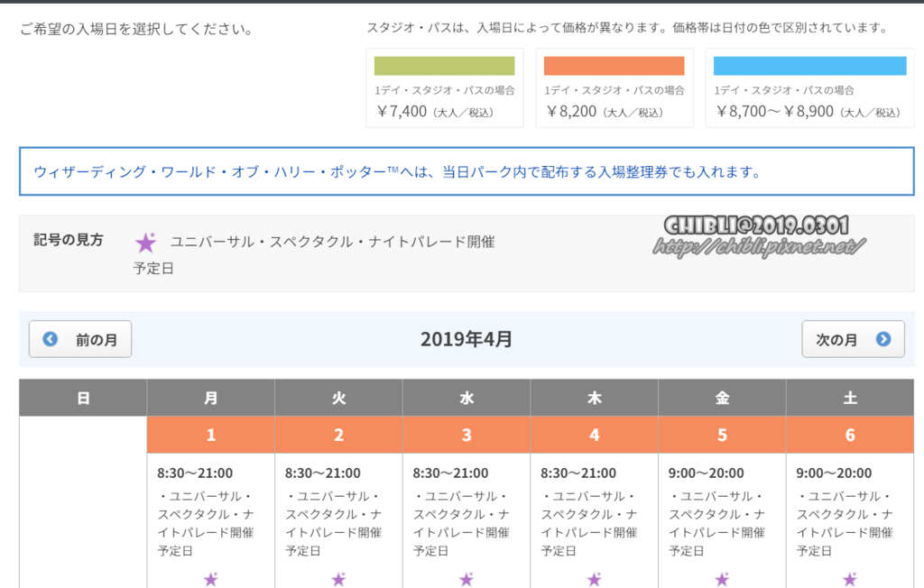The width and height of the screenshot is (924, 588).
Task: Click the Harry Potter notice text link
Action: point(398,172)
